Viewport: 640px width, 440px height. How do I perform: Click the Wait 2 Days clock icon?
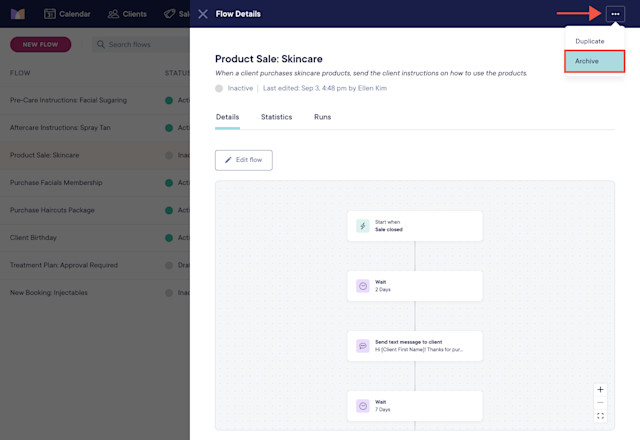click(x=362, y=286)
